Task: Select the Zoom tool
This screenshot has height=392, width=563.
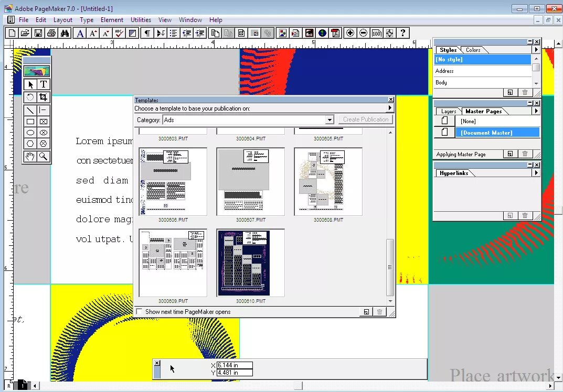Action: pos(44,156)
